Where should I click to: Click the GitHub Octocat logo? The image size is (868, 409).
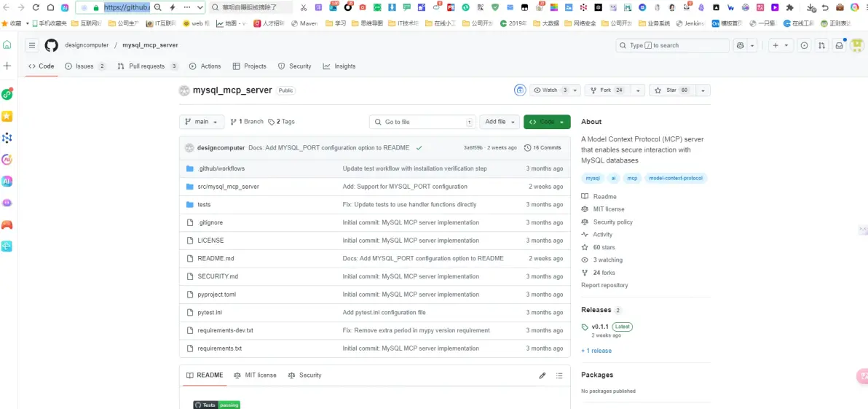point(51,45)
